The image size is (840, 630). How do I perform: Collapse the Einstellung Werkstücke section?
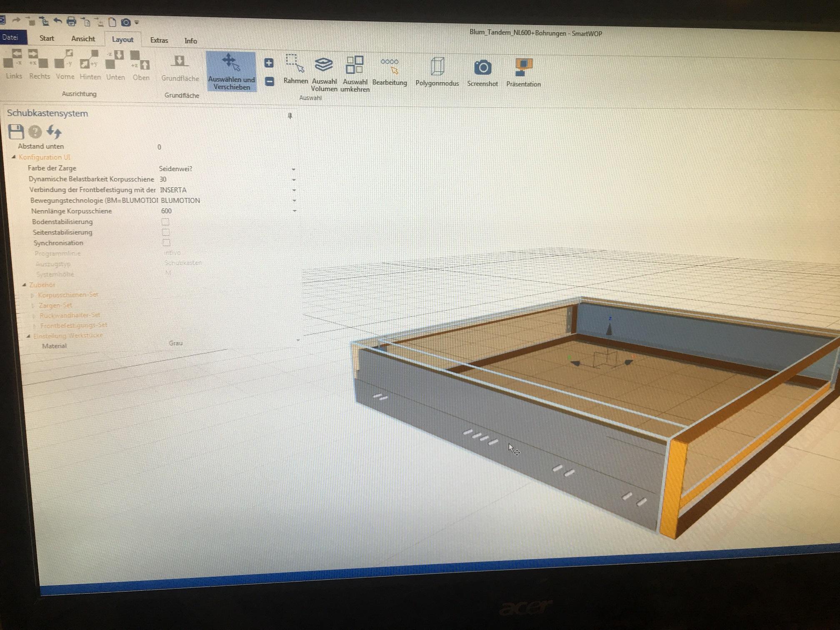28,336
